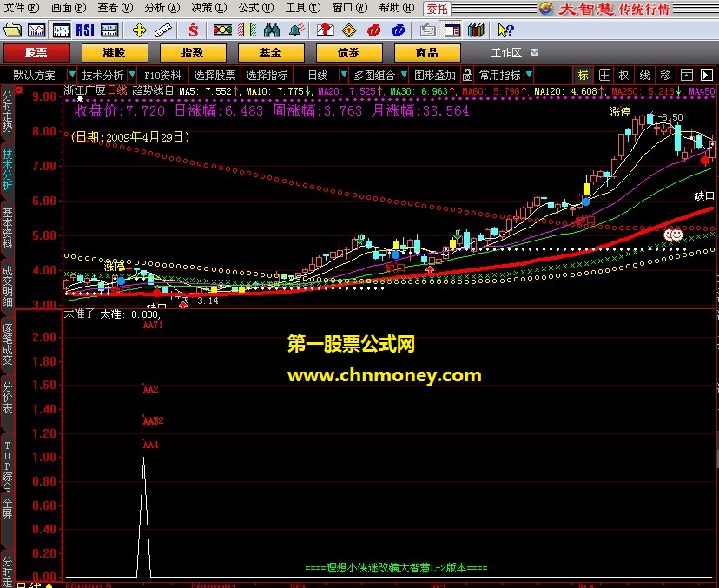
Task: Toggle the 移 shift chart button
Action: pos(665,76)
